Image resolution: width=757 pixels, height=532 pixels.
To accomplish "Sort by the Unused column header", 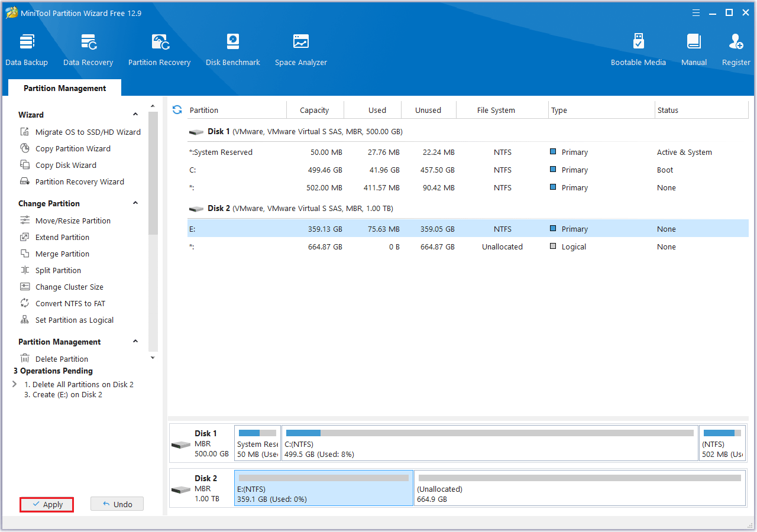I will point(429,110).
